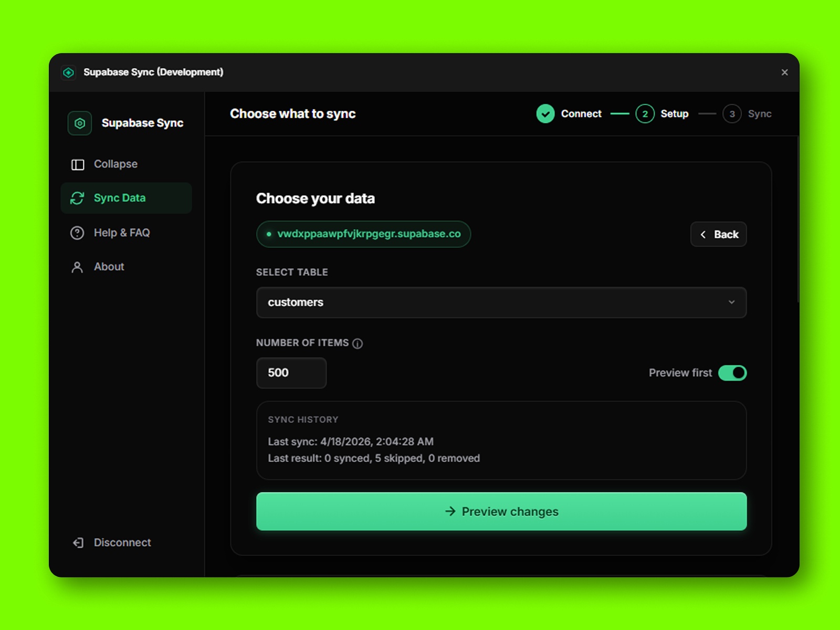The image size is (840, 630).
Task: Jump to the Sync step indicator
Action: tap(732, 113)
